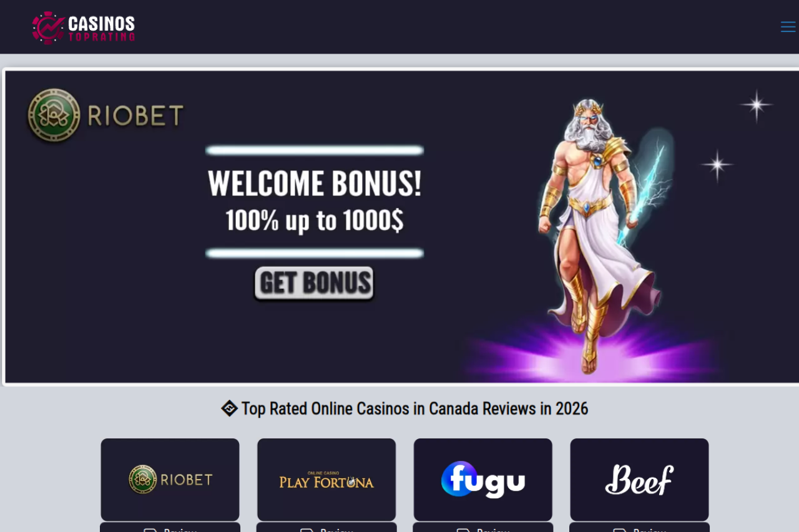This screenshot has width=799, height=532.
Task: Click the fugu blue circle icon
Action: (459, 479)
